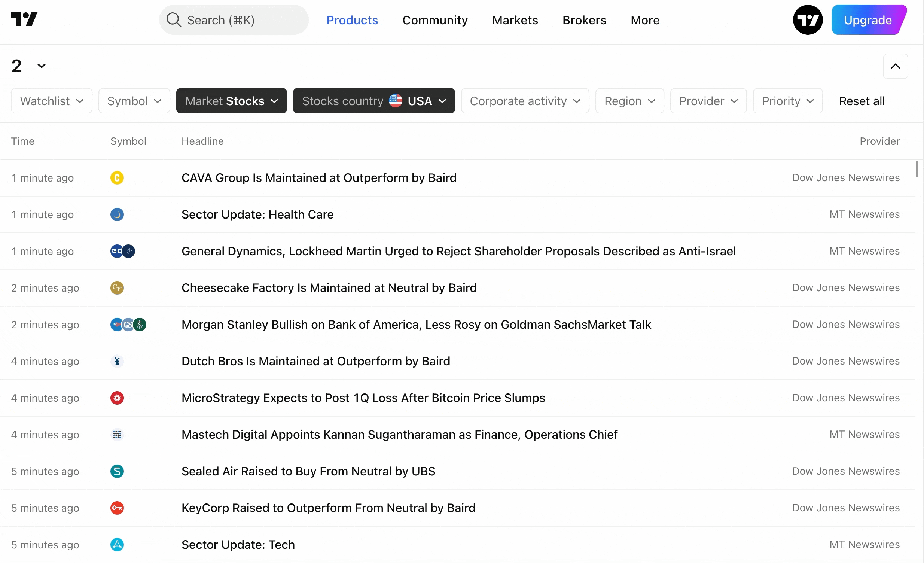
Task: Open the user profile avatar menu
Action: tap(807, 20)
